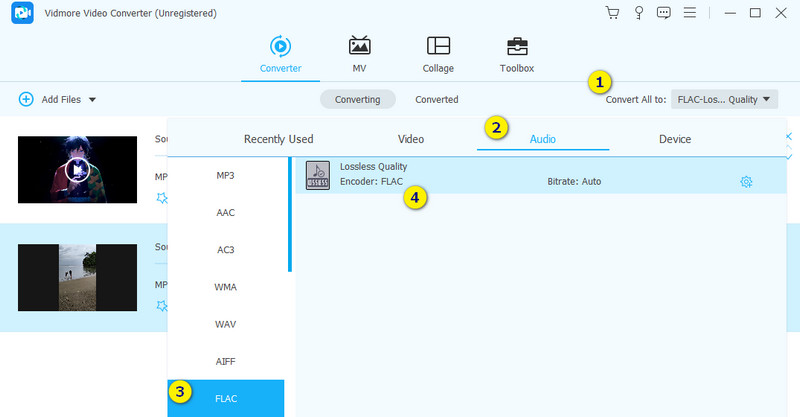The image size is (800, 417).
Task: Choose WAV from the format list
Action: 226,324
